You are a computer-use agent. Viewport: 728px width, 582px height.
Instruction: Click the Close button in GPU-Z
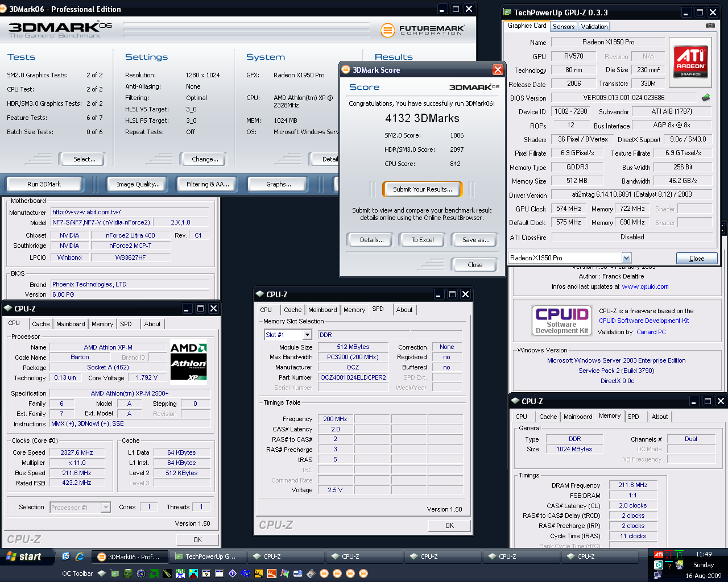pyautogui.click(x=697, y=259)
